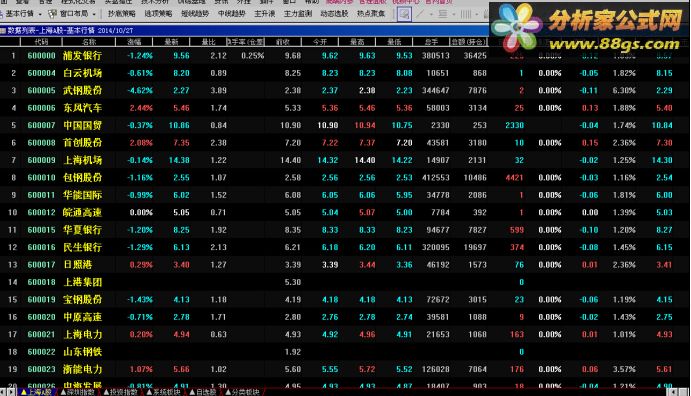Click the 窗口布局 toolbar button
The image size is (691, 396).
73,14
